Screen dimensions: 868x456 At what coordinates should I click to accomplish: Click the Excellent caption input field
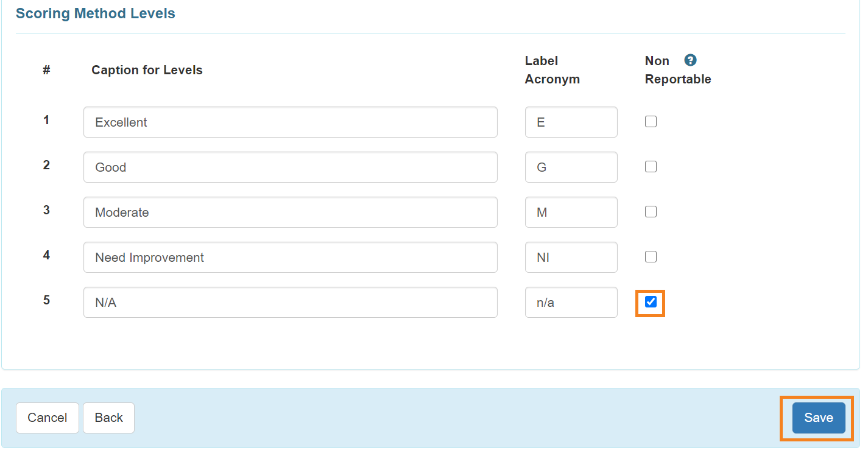(290, 122)
